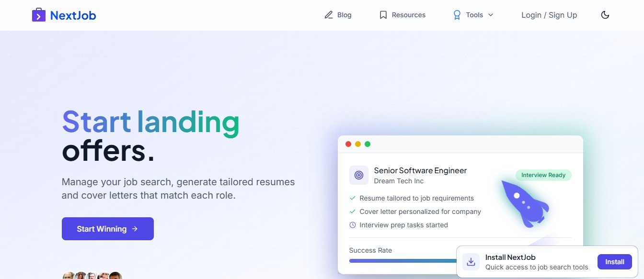The width and height of the screenshot is (644, 279).
Task: Click the clock icon beside interview prep
Action: click(353, 225)
